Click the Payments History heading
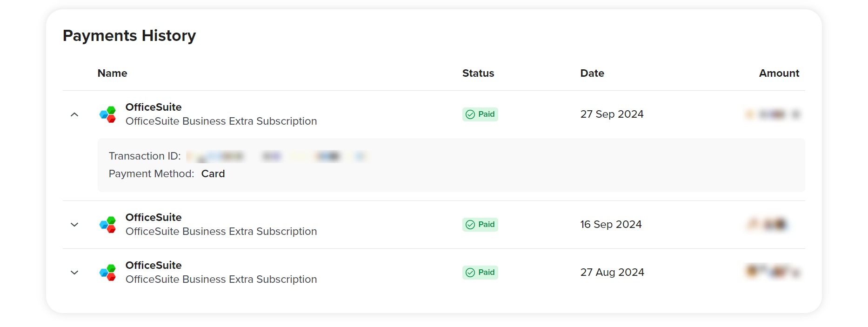 (129, 36)
